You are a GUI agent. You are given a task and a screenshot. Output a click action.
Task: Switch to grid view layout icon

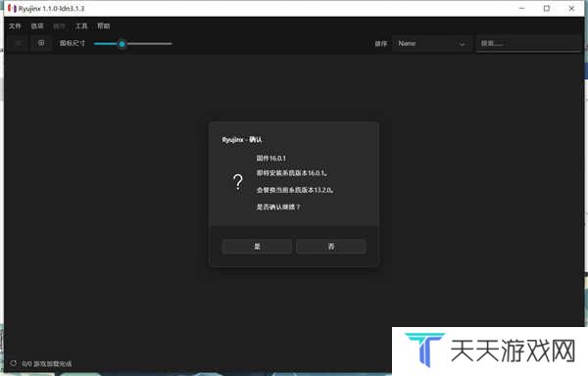41,43
